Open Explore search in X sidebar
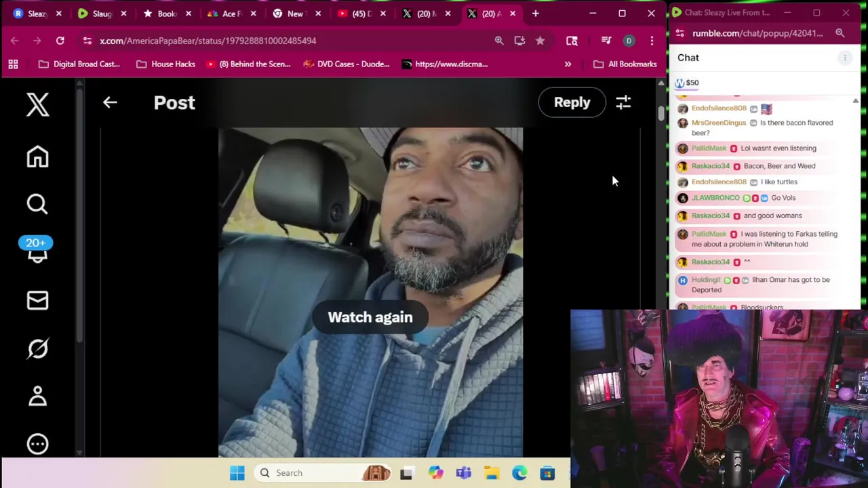 pos(37,204)
